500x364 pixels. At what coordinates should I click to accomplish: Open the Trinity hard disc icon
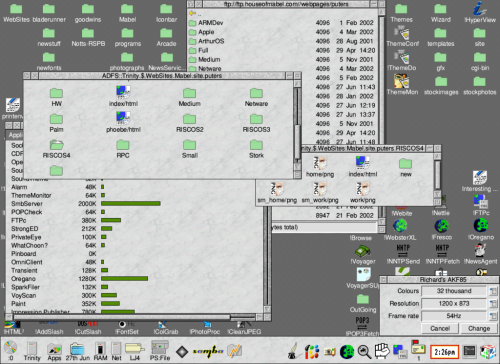click(32, 351)
